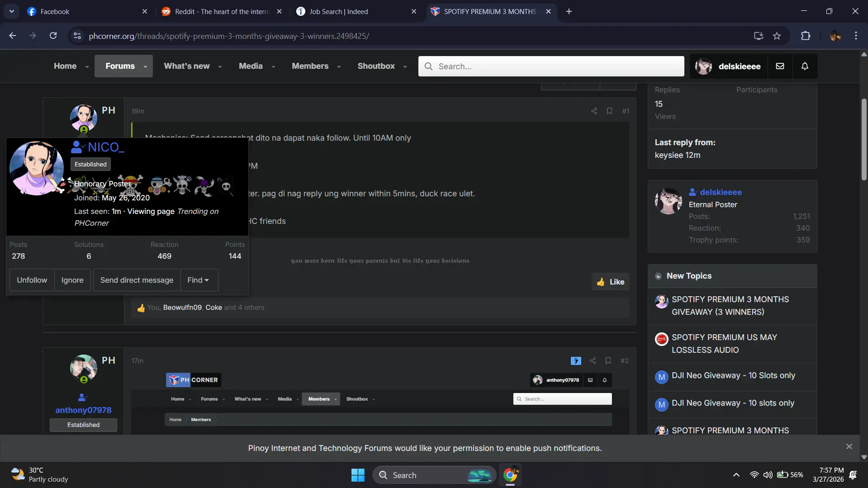Click NICO_ large avatar in the member card

click(x=37, y=168)
